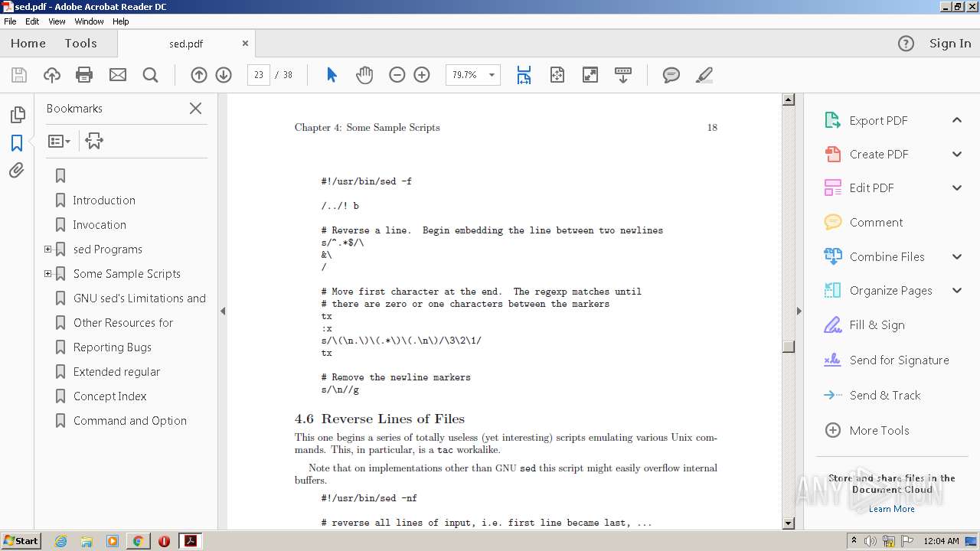Send file by email envelope icon

[x=118, y=75]
